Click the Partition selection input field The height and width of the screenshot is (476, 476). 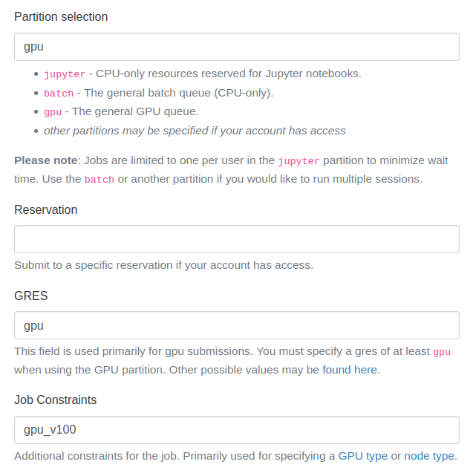(237, 46)
